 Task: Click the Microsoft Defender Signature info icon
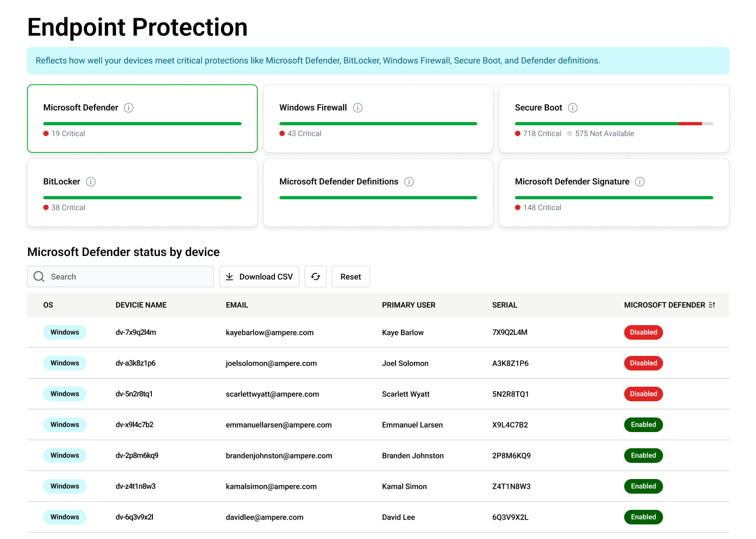[x=640, y=181]
